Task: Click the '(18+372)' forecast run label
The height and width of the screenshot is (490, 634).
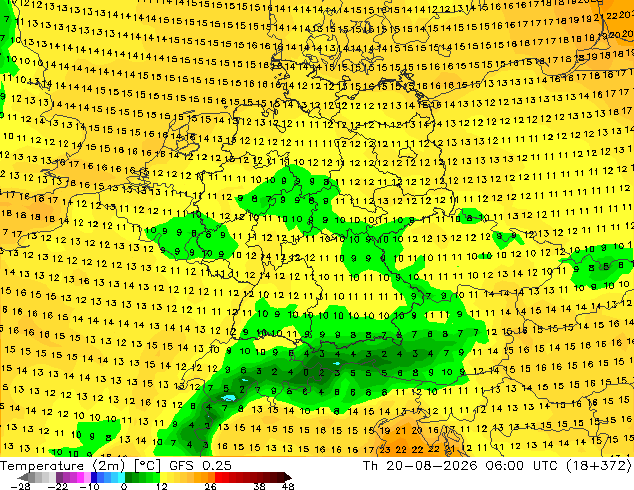Action: [x=598, y=466]
